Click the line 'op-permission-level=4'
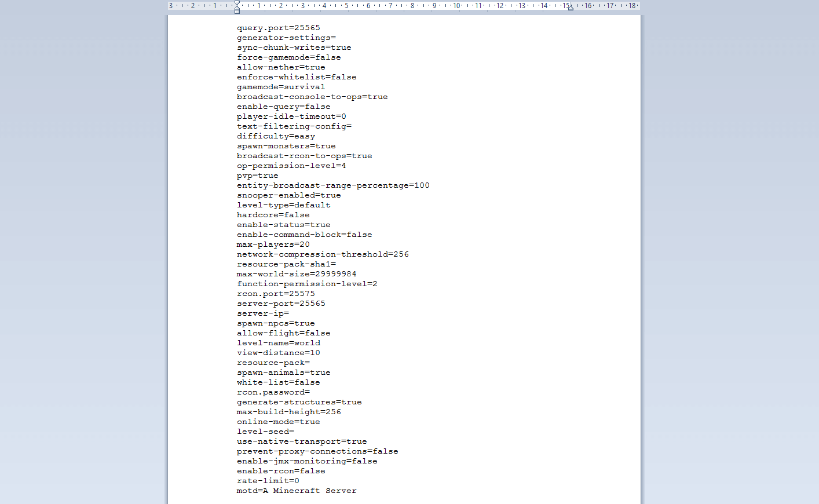 click(x=291, y=166)
